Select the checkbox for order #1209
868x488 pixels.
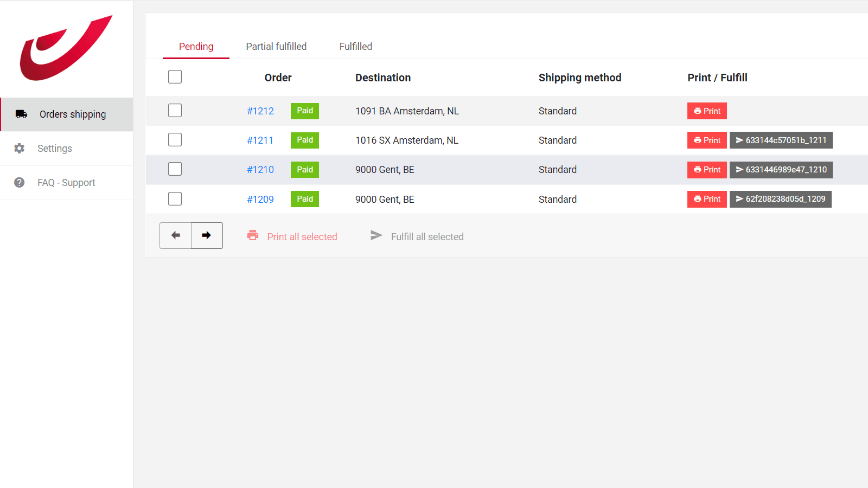click(175, 198)
